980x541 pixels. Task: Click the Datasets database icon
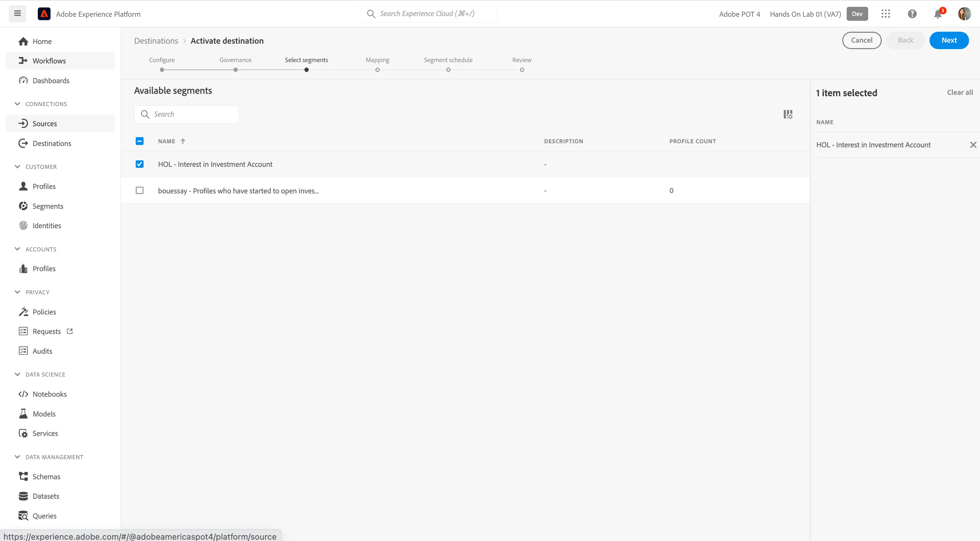pyautogui.click(x=23, y=496)
